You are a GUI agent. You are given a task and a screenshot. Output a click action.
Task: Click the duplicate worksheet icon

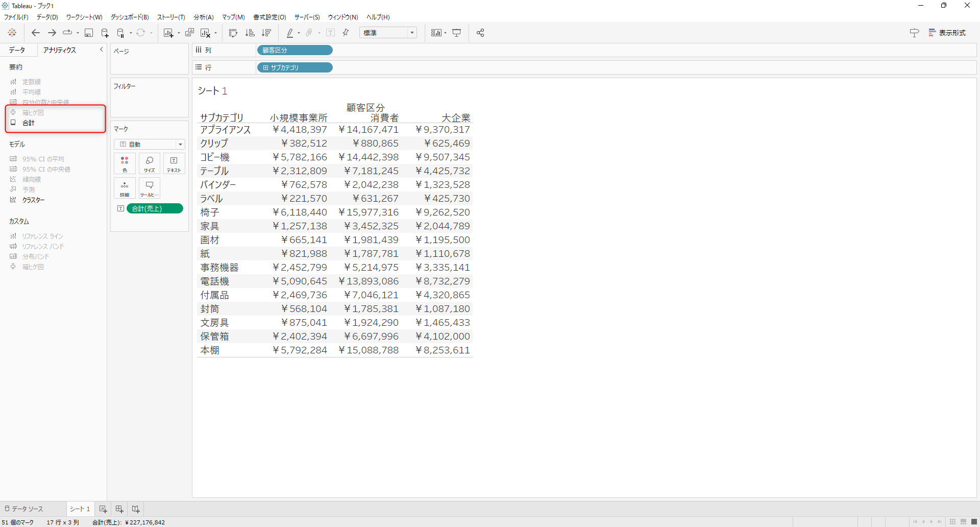coord(189,33)
